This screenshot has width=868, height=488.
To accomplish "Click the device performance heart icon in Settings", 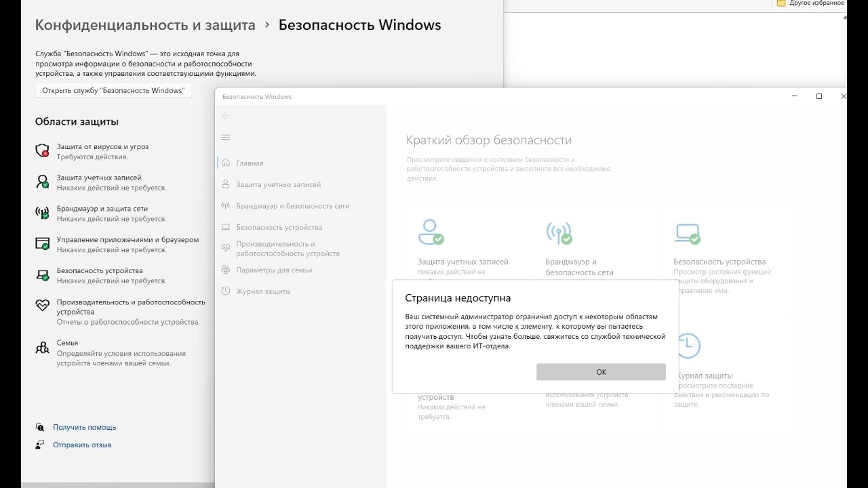I will click(x=42, y=306).
